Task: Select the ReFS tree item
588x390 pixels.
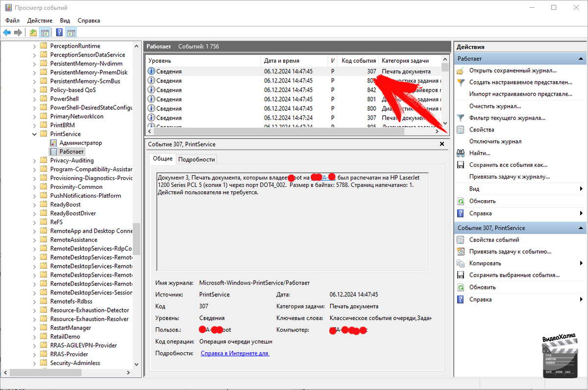Action: (x=56, y=222)
